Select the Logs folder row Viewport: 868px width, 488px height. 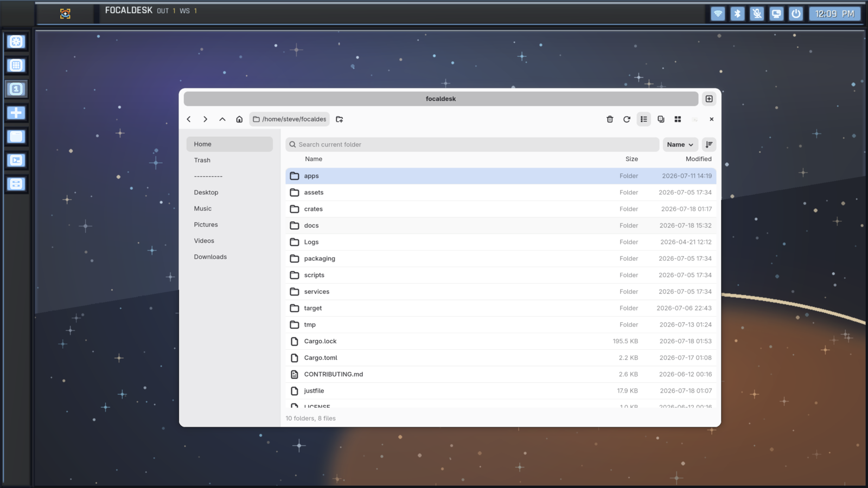[501, 242]
